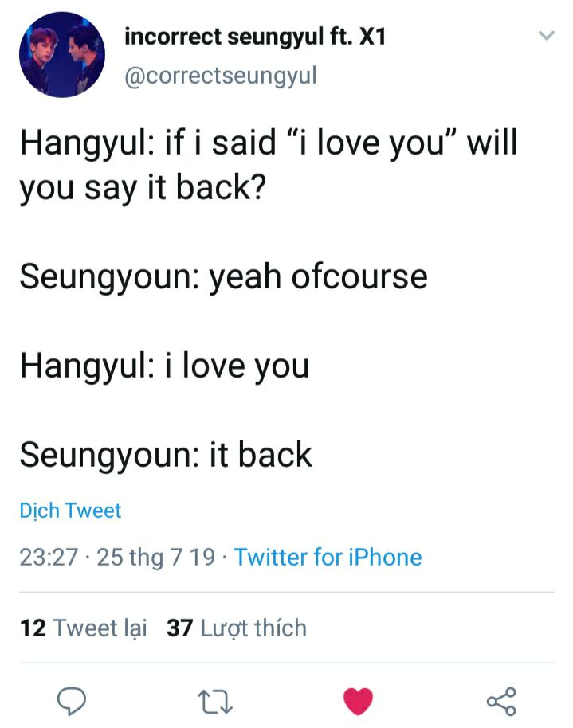Screen dimensions: 573x728
Task: View the 37 Lượt thích list
Action: [237, 628]
